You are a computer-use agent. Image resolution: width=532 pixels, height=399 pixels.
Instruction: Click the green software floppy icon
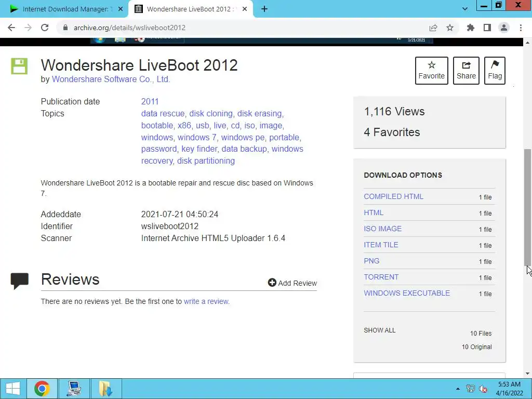19,66
